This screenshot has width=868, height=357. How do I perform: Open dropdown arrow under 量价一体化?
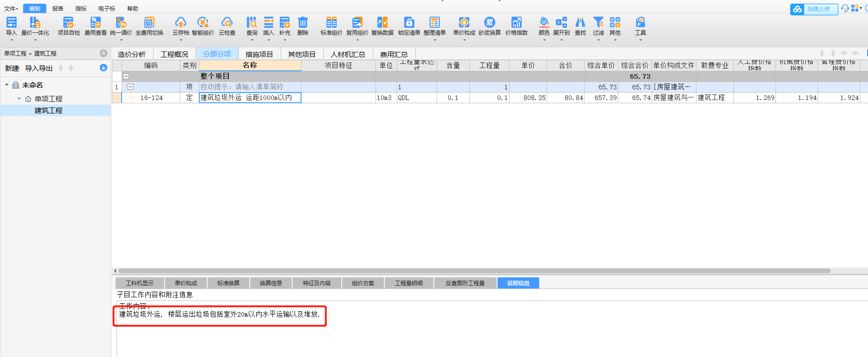35,40
